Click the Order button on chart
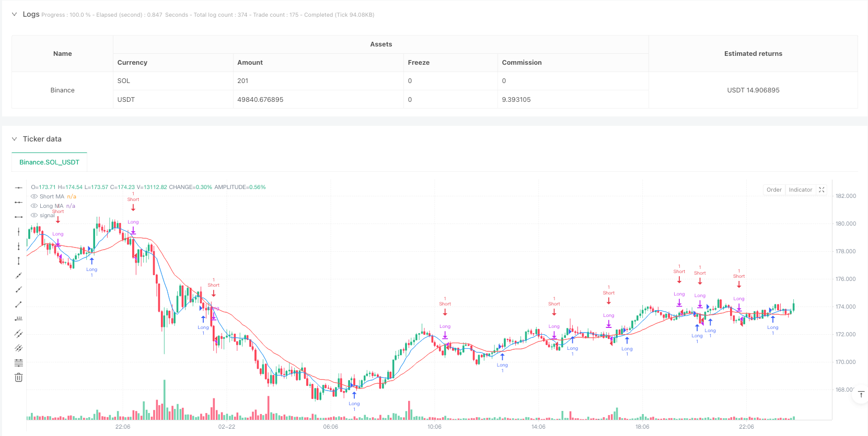Image resolution: width=868 pixels, height=436 pixels. (x=774, y=190)
